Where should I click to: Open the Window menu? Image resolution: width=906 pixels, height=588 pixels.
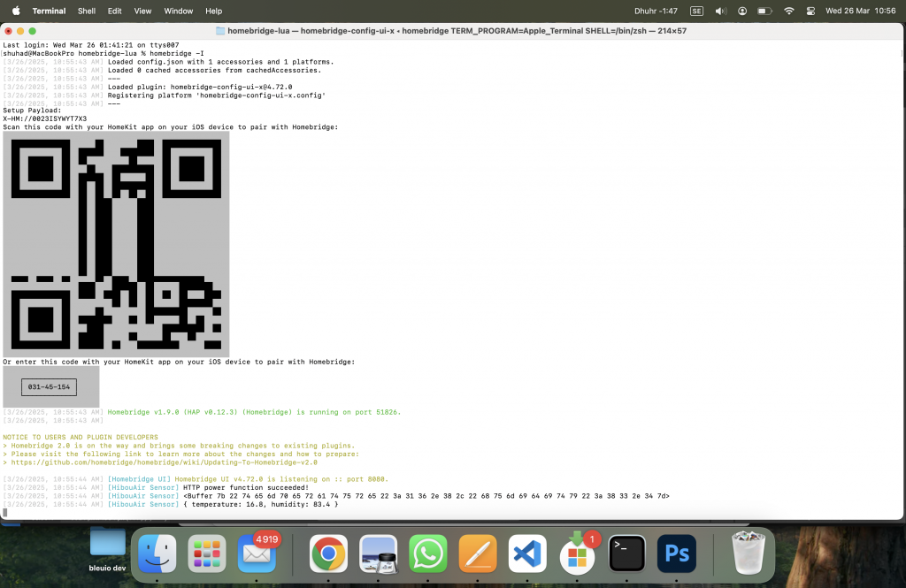[x=179, y=11]
